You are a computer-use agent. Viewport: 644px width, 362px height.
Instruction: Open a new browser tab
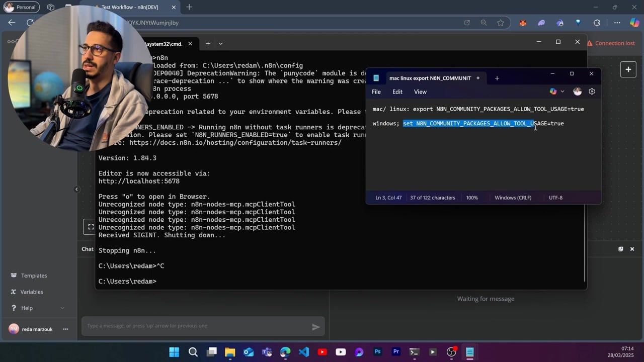click(189, 7)
